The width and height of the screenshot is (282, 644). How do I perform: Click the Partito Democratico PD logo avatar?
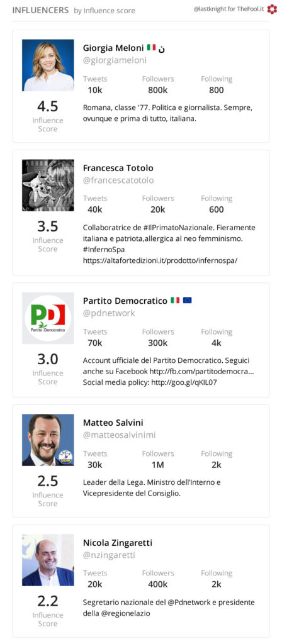click(x=48, y=318)
